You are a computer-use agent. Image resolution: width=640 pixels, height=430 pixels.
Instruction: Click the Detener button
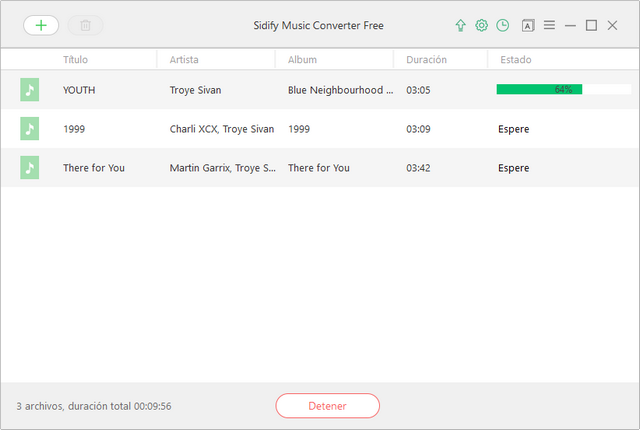pos(327,406)
